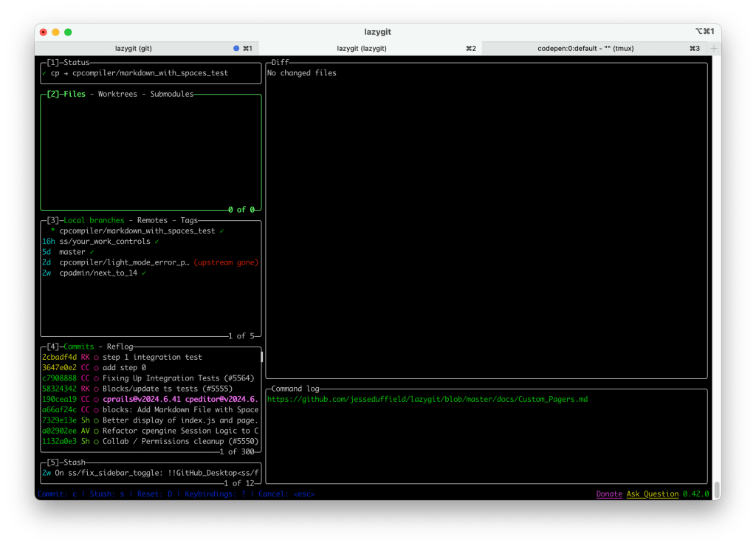Click the 0.42.0 version label
This screenshot has width=756, height=546.
[695, 494]
